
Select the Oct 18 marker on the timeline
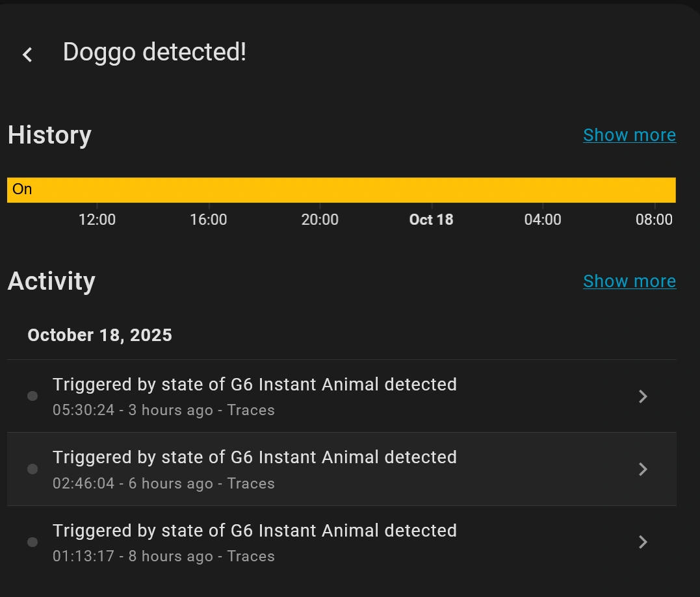431,220
